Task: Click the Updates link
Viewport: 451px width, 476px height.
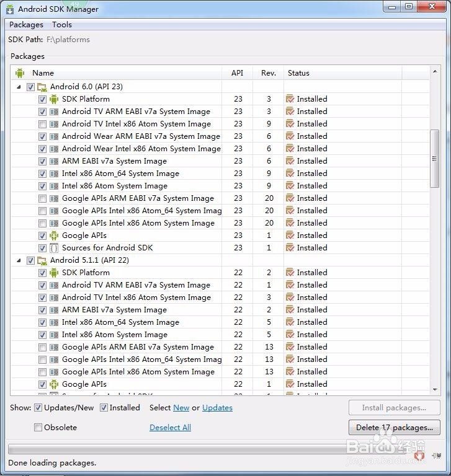Action: (217, 408)
